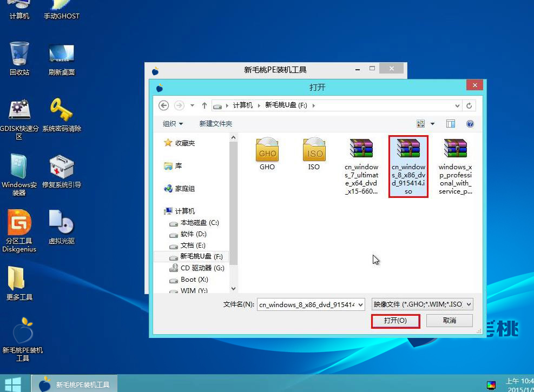Screen dimensions: 534x392
Task: Select 库 in navigation pane
Action: [x=173, y=165]
